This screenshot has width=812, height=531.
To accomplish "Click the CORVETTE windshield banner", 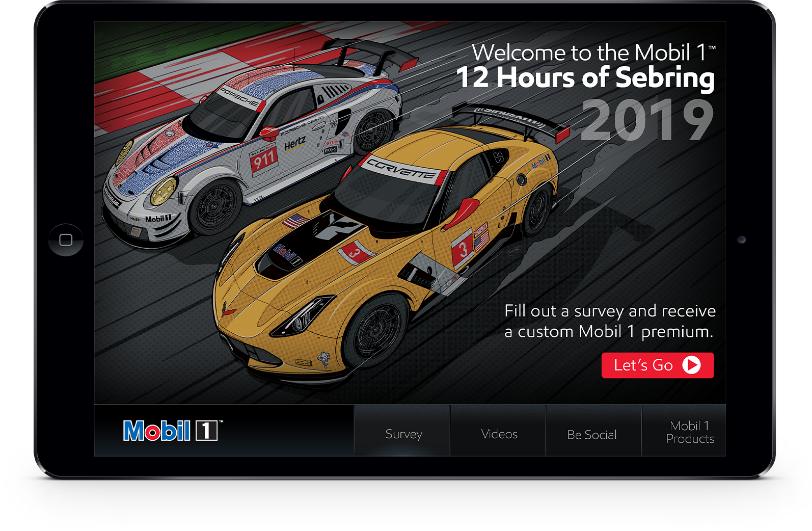I will tap(401, 171).
